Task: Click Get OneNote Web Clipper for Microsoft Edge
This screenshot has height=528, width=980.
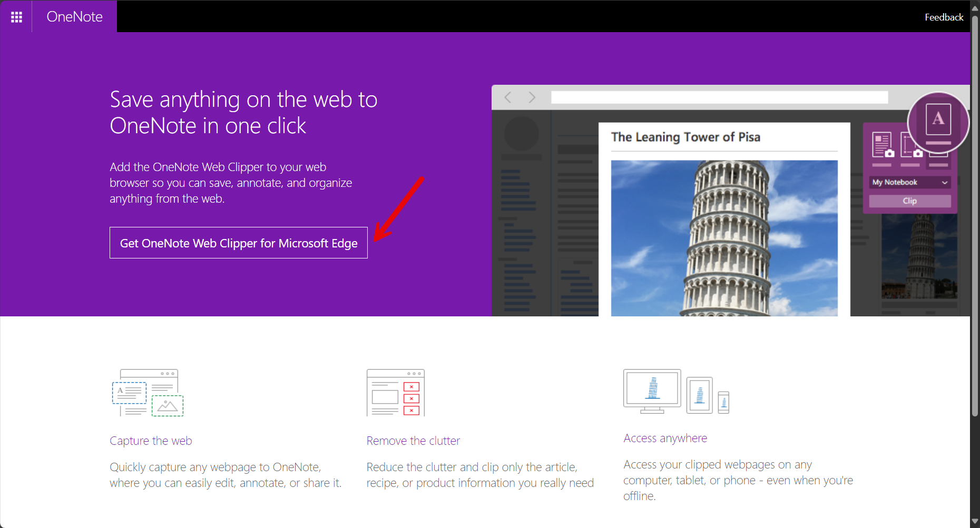Action: click(x=238, y=243)
